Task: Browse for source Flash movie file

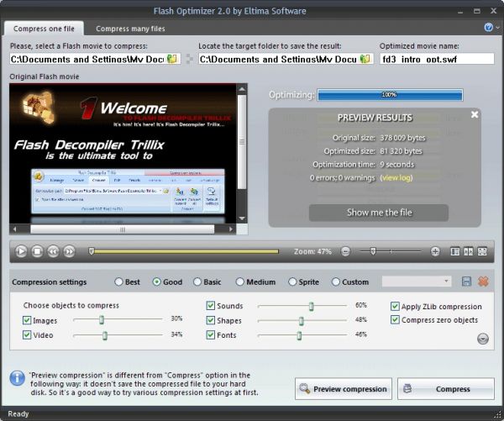Action: pos(172,59)
